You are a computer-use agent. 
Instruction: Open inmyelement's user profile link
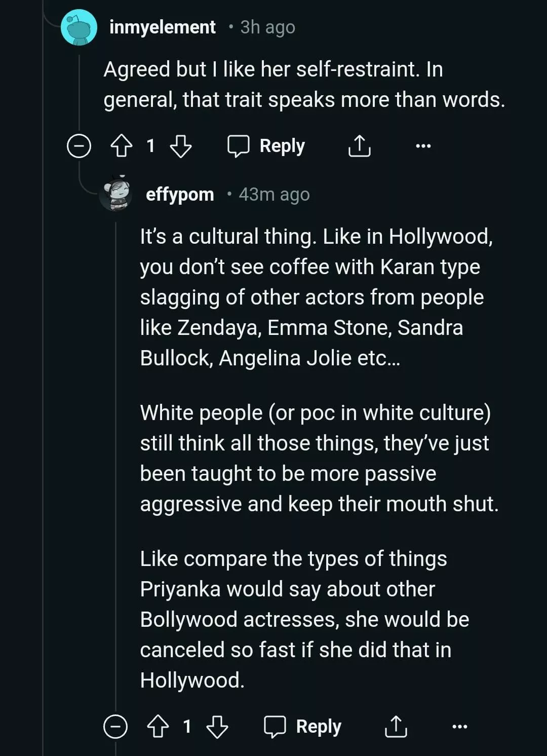point(162,27)
